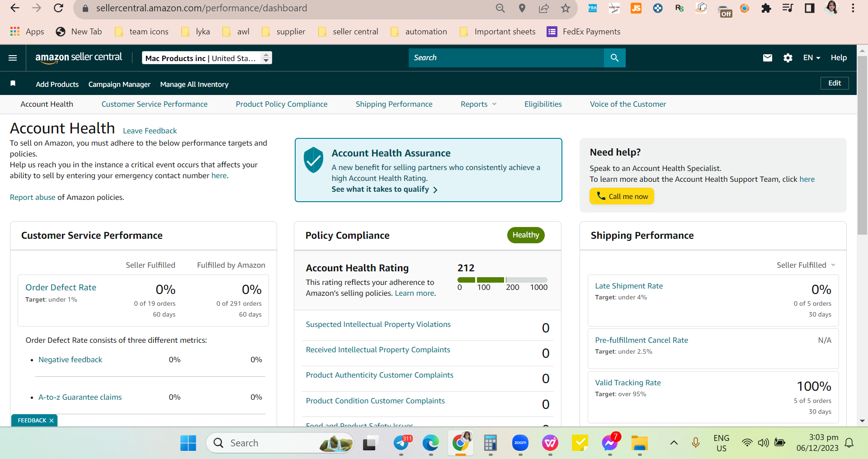Open the zoom magnifier icon in the address bar
The width and height of the screenshot is (868, 459).
(x=500, y=8)
